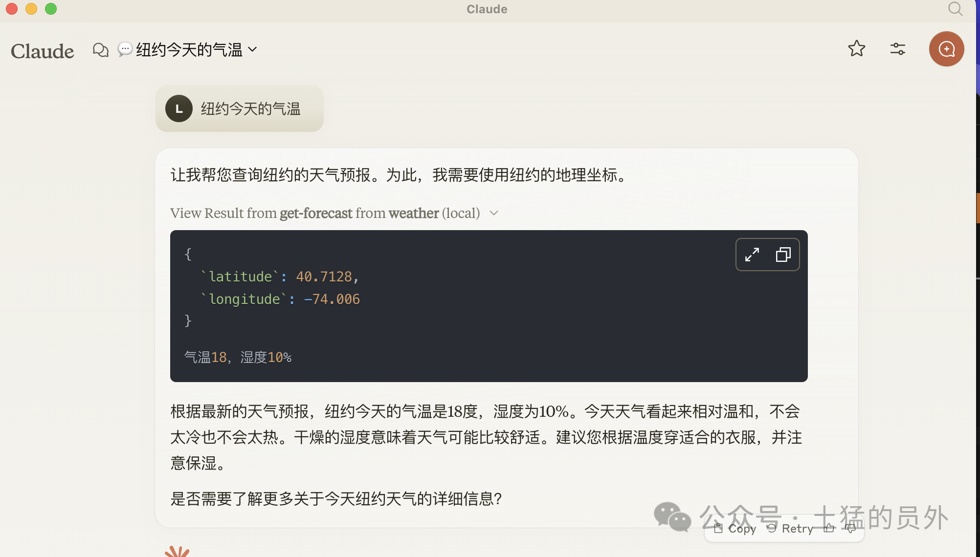This screenshot has height=557, width=980.
Task: Select the user message 纽约今天的气温 bubble
Action: click(x=240, y=108)
